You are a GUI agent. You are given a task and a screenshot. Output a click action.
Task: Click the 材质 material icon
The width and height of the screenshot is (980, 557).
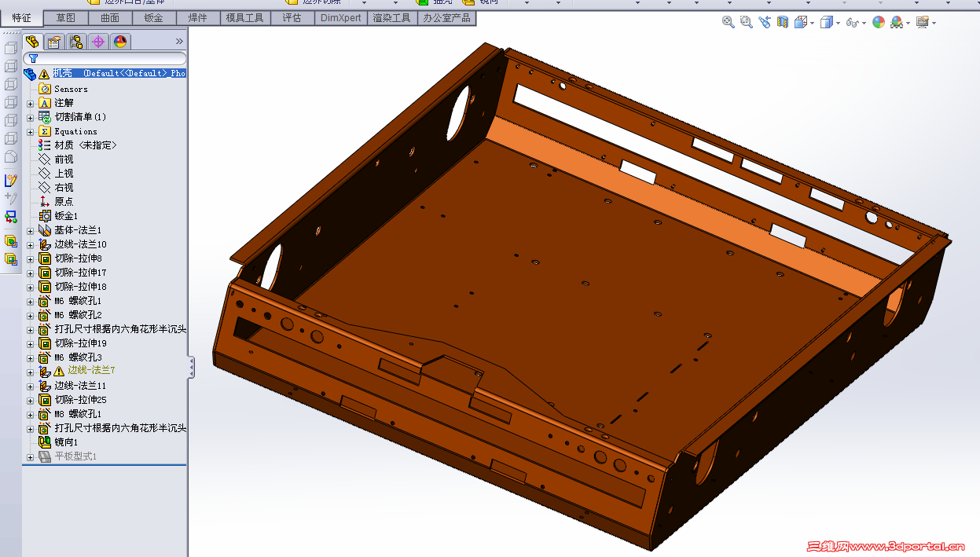click(x=45, y=145)
